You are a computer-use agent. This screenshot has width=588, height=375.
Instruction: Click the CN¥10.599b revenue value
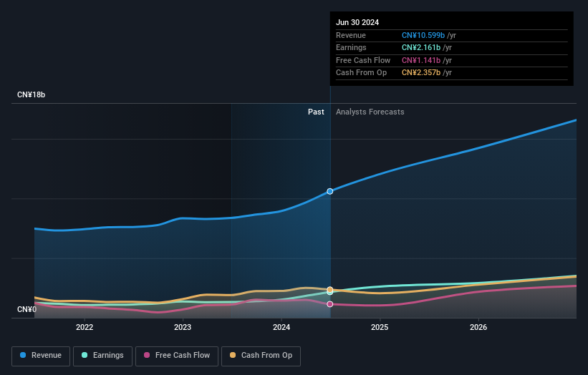pyautogui.click(x=423, y=35)
